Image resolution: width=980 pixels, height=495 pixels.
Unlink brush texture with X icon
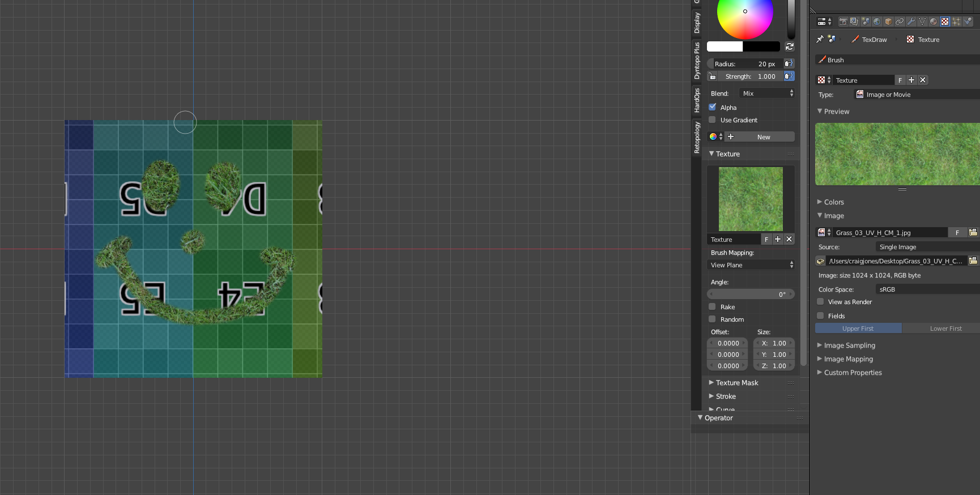tap(789, 239)
